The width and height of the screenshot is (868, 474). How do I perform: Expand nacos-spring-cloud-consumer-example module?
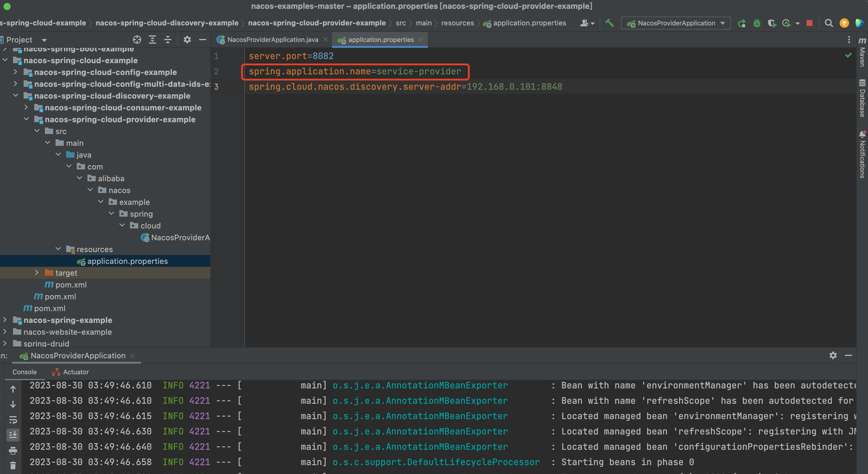26,107
